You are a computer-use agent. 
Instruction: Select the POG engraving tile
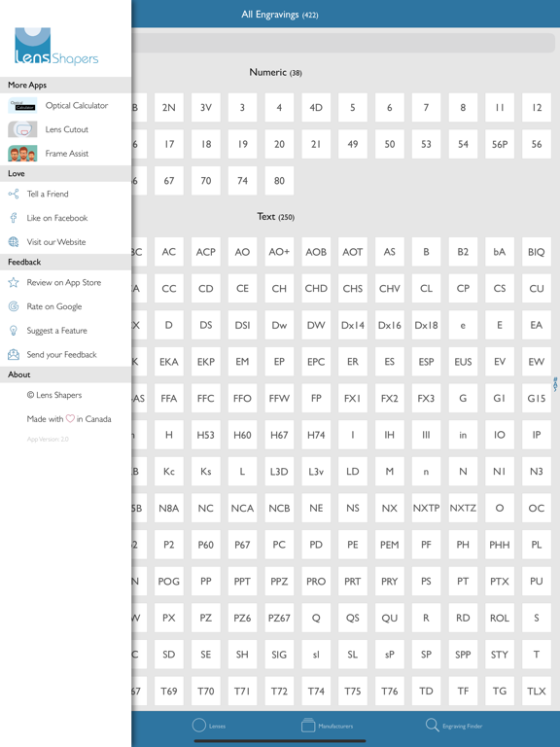[169, 582]
